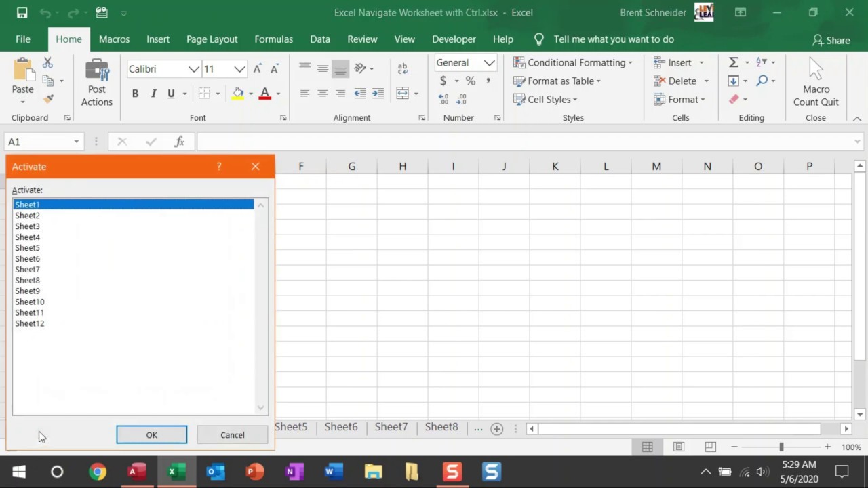Click the Cut scissors icon

point(47,62)
